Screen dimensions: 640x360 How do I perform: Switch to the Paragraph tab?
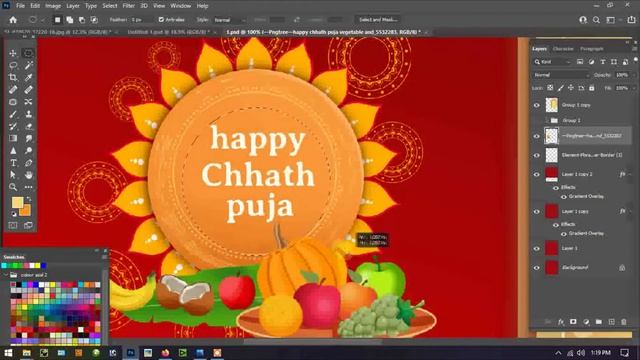(591, 49)
